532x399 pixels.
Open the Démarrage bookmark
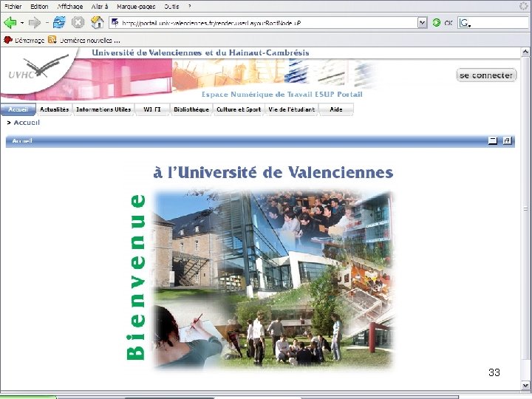click(24, 41)
